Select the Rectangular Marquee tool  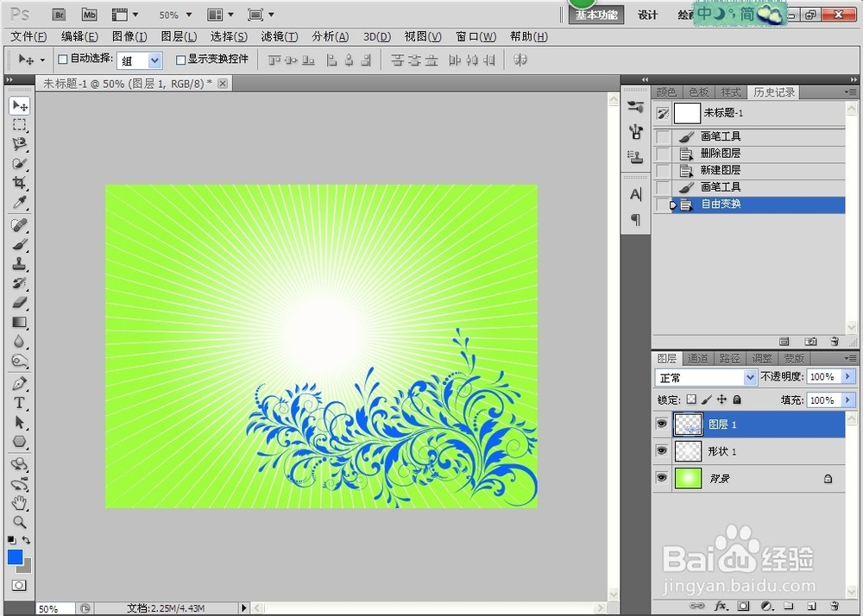point(20,125)
